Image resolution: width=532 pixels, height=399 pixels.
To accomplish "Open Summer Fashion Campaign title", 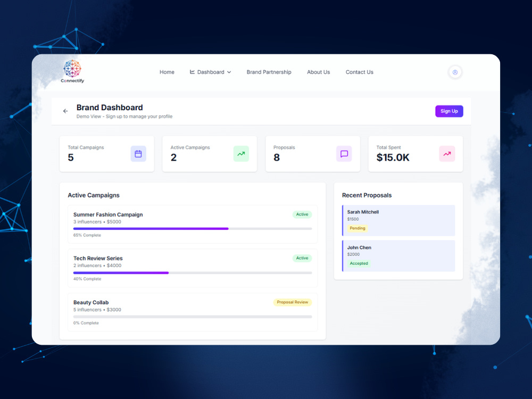I will click(x=108, y=214).
